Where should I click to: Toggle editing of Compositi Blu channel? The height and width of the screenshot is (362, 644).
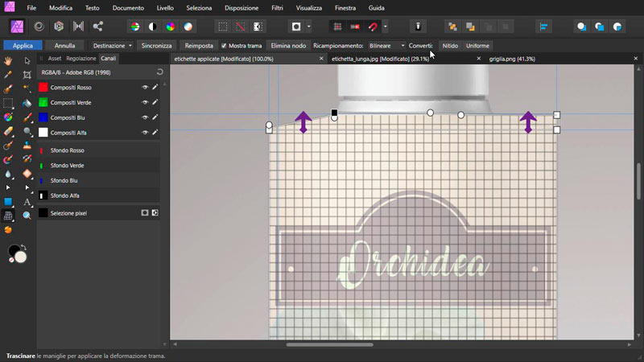click(x=155, y=117)
